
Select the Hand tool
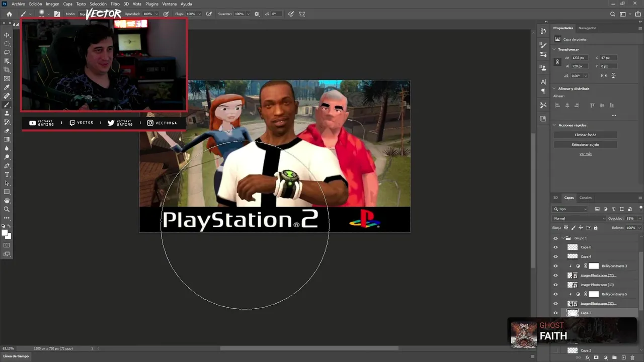tap(7, 201)
